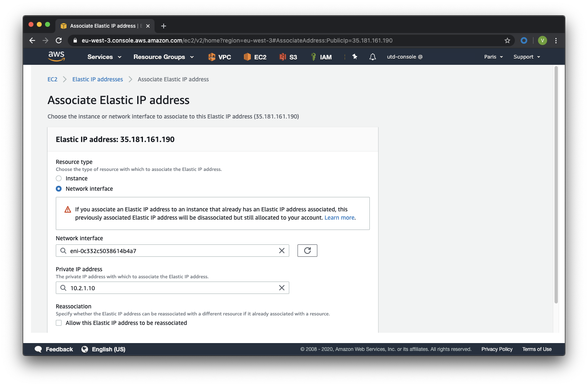Open the Privacy Policy link
Viewport: 588px width, 386px height.
(x=497, y=349)
